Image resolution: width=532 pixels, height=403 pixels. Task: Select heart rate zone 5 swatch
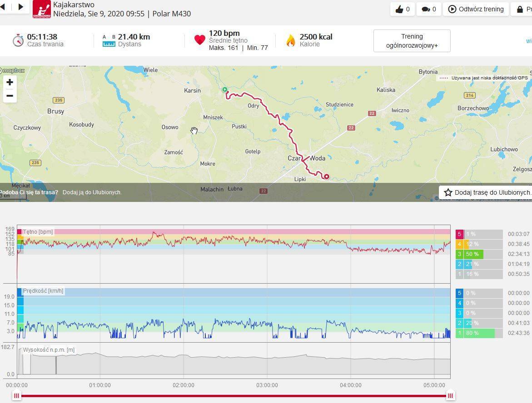[459, 234]
